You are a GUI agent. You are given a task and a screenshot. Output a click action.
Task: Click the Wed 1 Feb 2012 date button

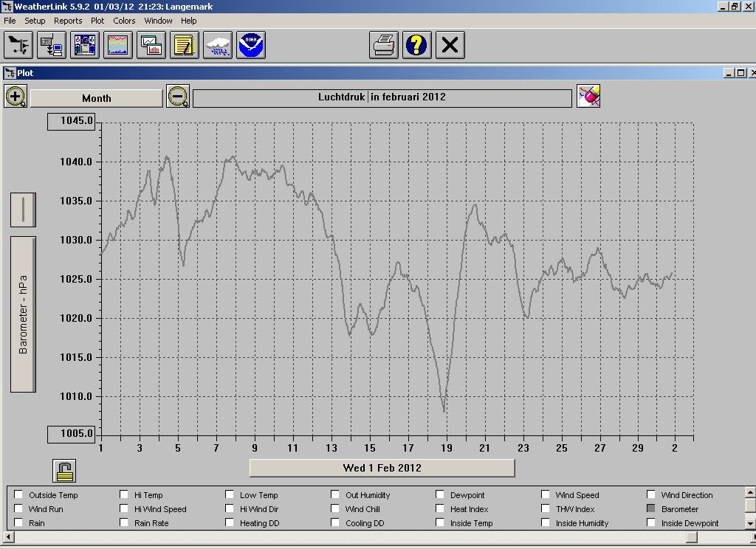click(382, 468)
